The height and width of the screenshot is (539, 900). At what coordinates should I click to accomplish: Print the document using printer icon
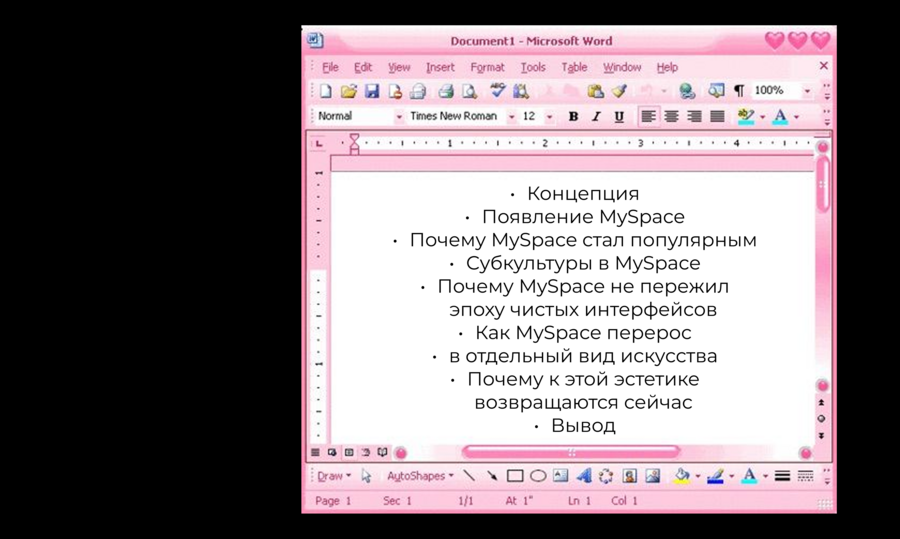[x=446, y=91]
